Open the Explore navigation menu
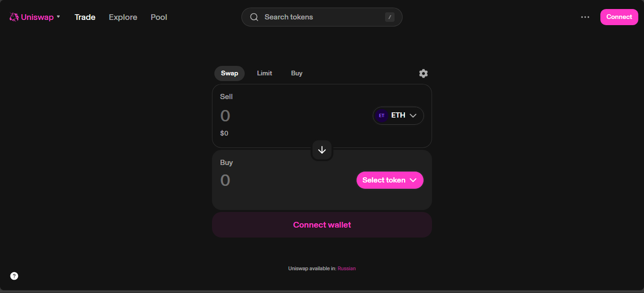Viewport: 644px width, 293px height. 123,17
